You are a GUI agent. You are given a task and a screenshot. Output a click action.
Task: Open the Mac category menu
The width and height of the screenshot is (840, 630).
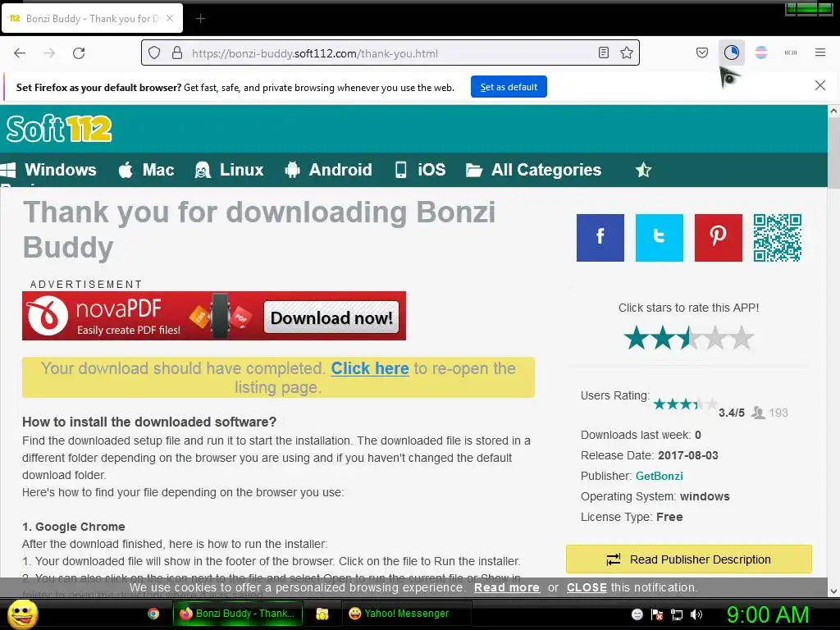point(146,170)
